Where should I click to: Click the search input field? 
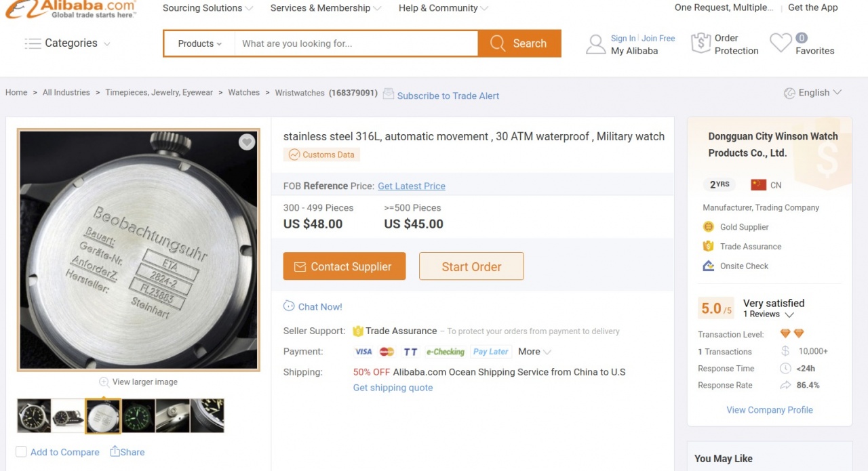click(x=356, y=43)
